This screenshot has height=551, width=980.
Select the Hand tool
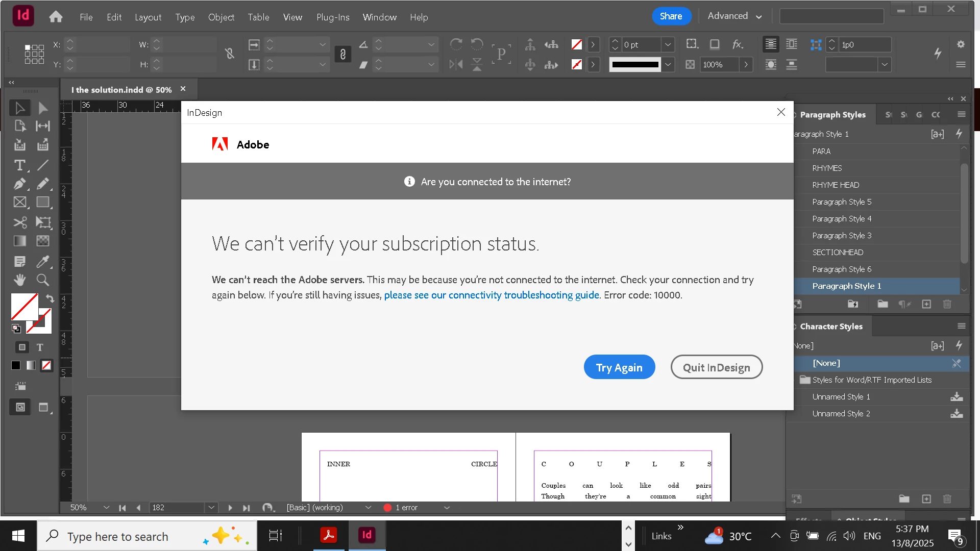19,280
